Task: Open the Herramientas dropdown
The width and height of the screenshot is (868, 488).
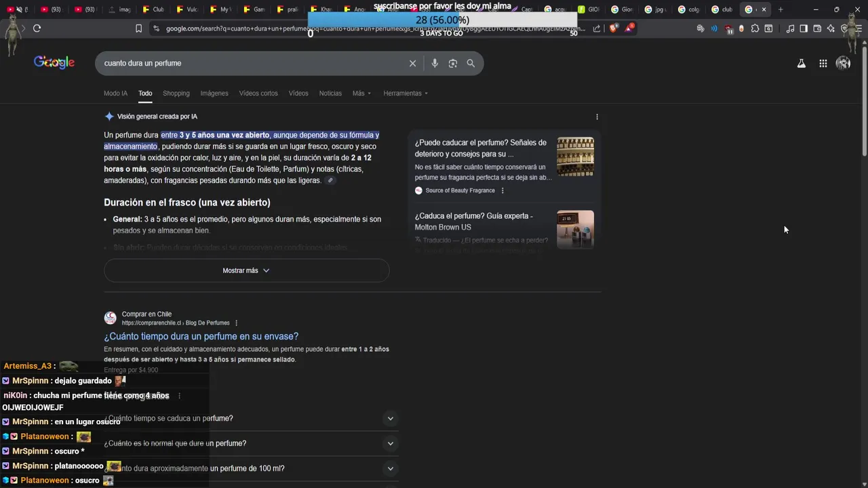Action: pyautogui.click(x=406, y=94)
